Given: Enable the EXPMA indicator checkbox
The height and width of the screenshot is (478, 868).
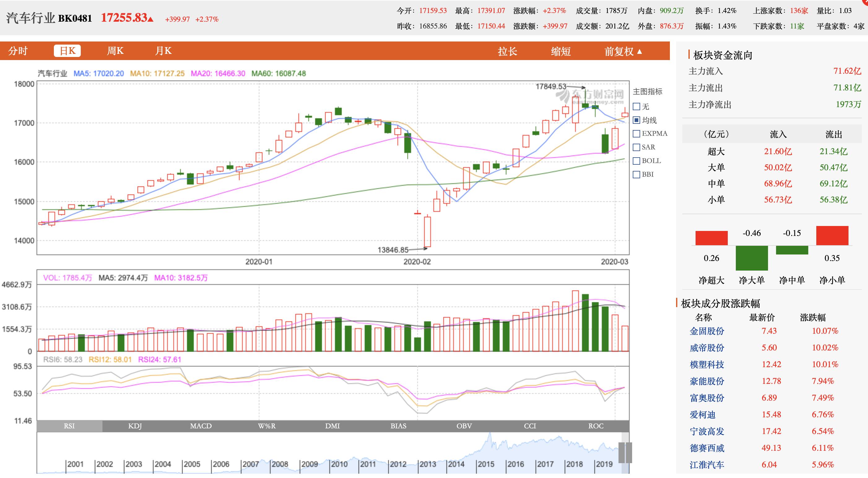Looking at the screenshot, I should [x=636, y=134].
